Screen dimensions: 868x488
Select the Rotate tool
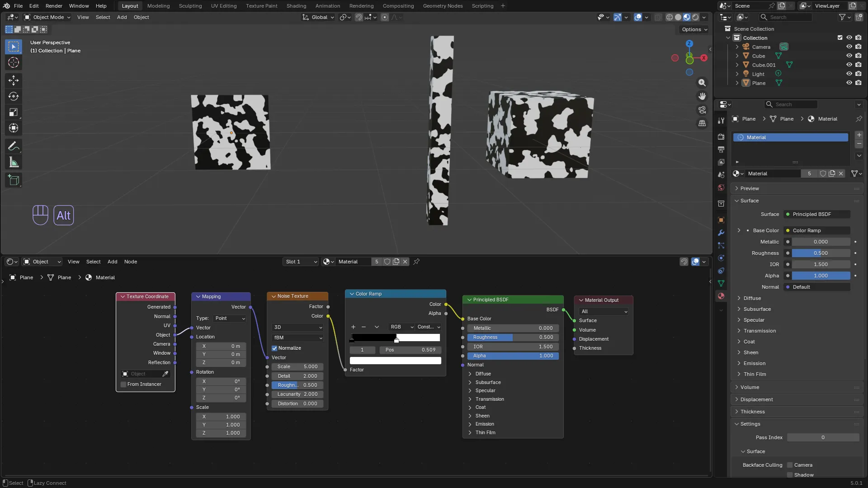tap(14, 96)
